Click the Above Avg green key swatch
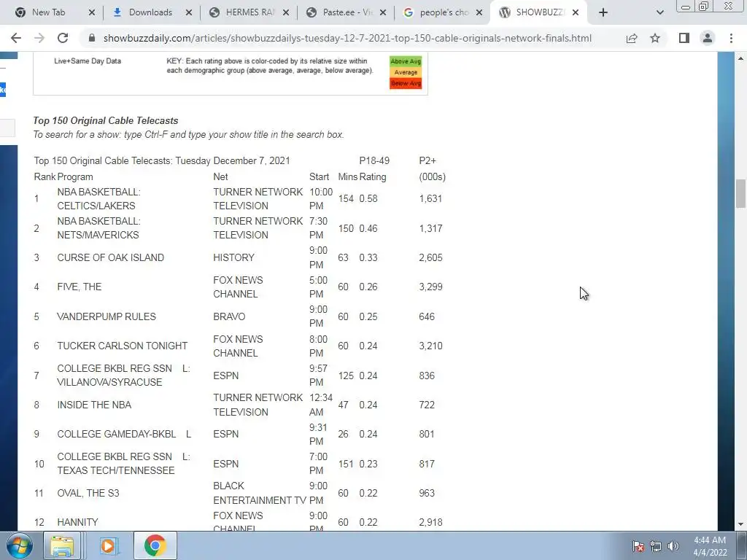 pos(406,61)
